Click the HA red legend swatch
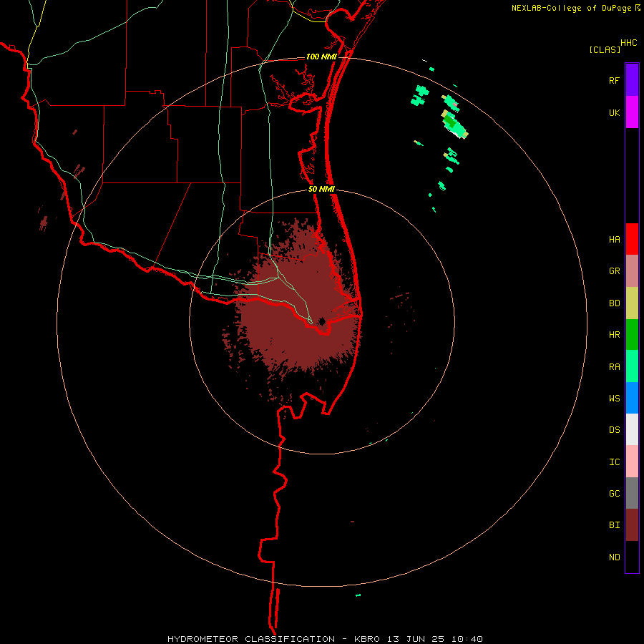The width and height of the screenshot is (644, 644). coord(632,239)
